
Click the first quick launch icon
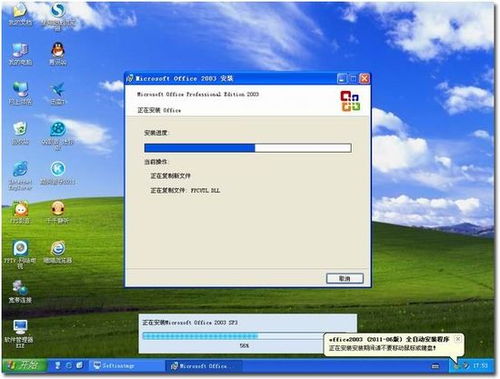pos(57,365)
